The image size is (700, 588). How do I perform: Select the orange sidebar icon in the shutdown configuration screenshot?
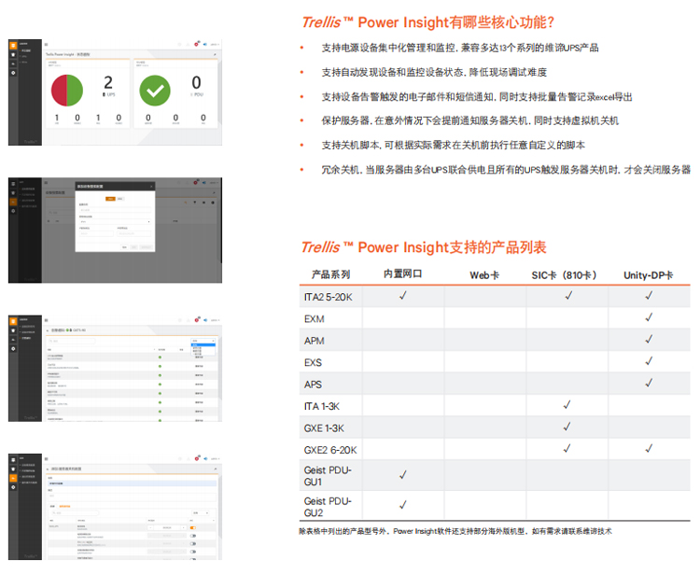click(x=13, y=478)
